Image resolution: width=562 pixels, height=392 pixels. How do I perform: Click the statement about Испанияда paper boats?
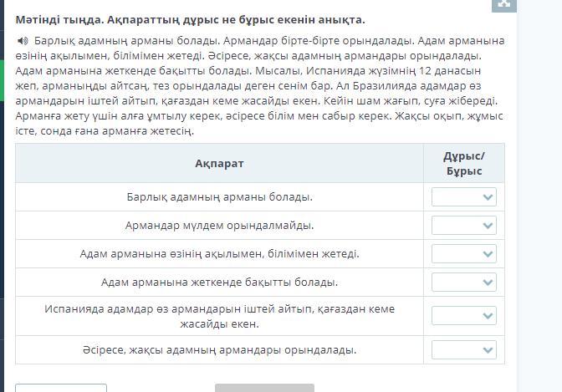click(219, 316)
